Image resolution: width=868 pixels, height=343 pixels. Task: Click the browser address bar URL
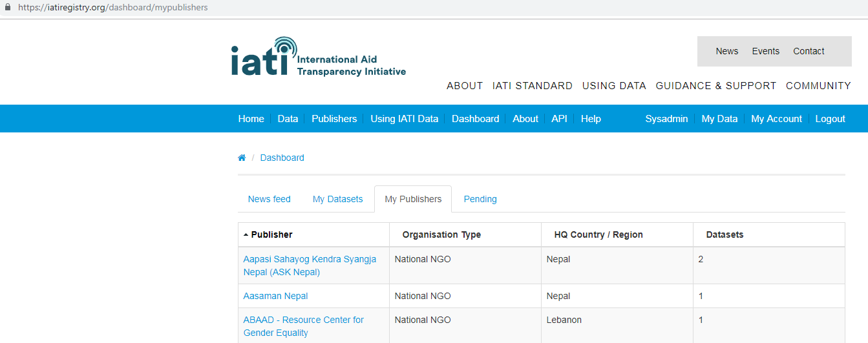(113, 8)
